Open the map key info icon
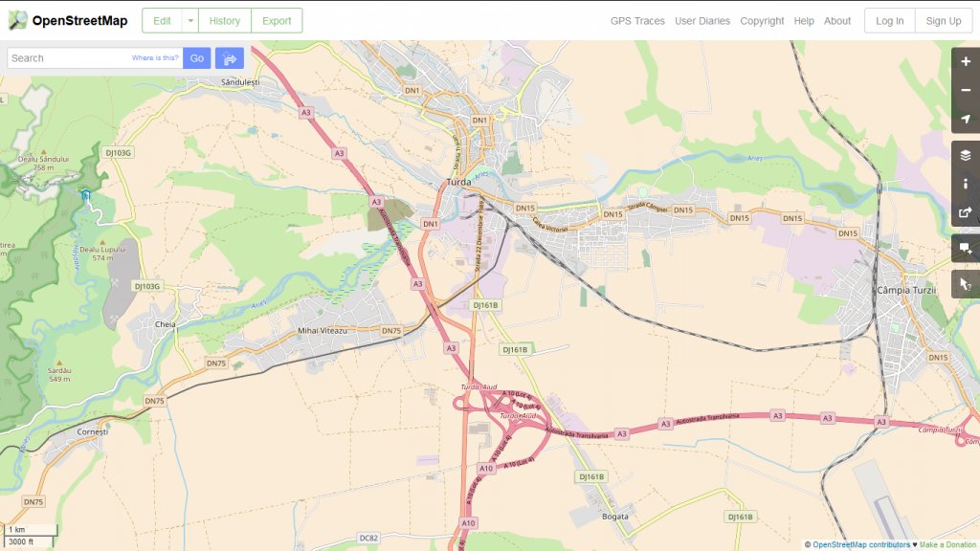 point(965,184)
